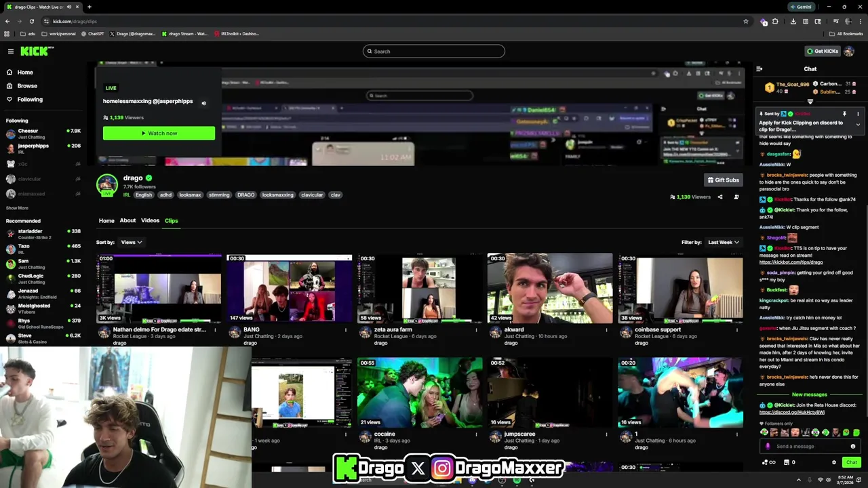Open the discord.gg link in chat
868x488 pixels.
(x=792, y=412)
